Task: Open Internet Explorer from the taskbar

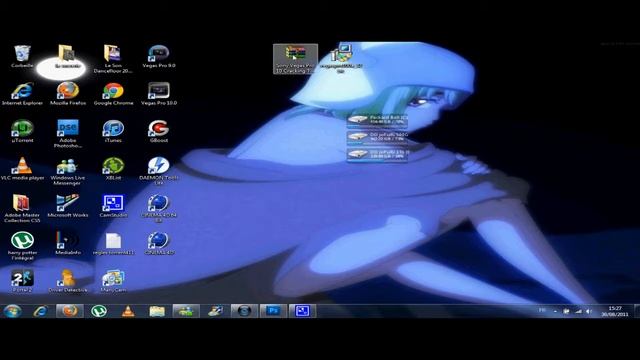Action: coord(40,311)
